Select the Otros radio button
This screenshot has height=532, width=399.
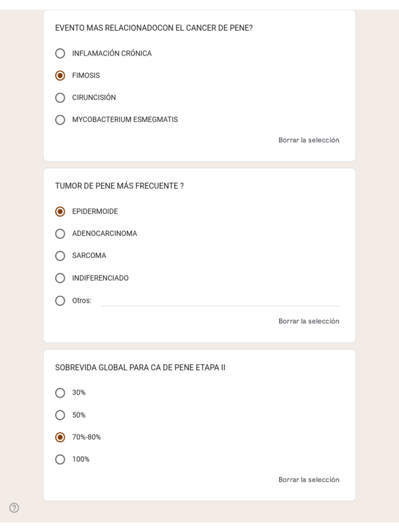[60, 301]
